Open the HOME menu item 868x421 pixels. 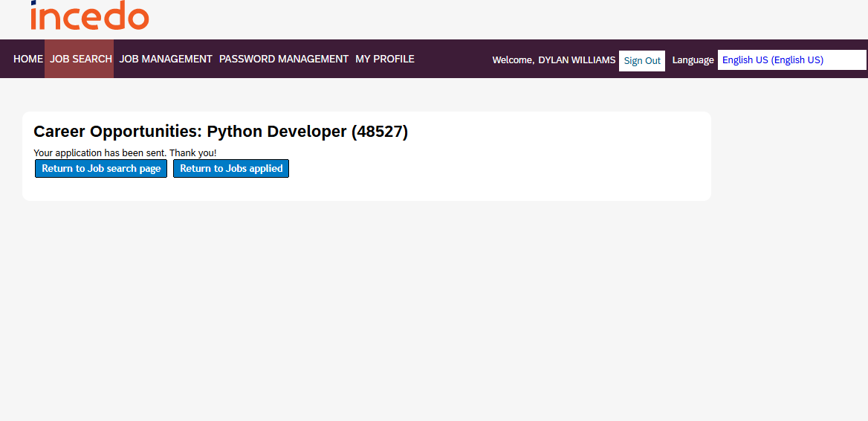[x=28, y=59]
